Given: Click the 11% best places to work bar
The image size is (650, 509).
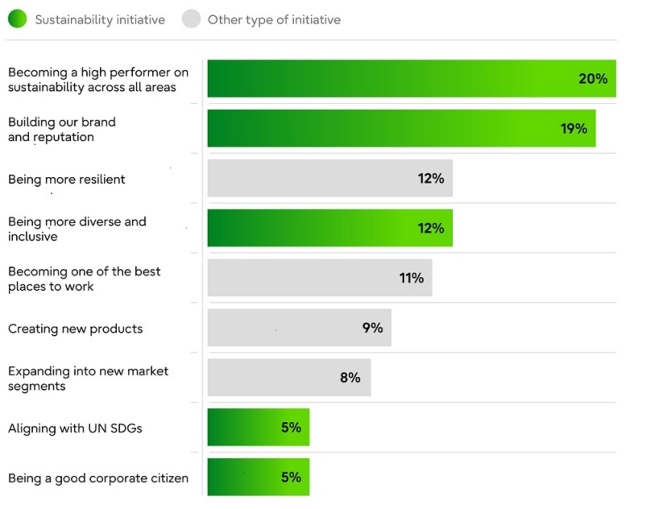Looking at the screenshot, I should (319, 278).
